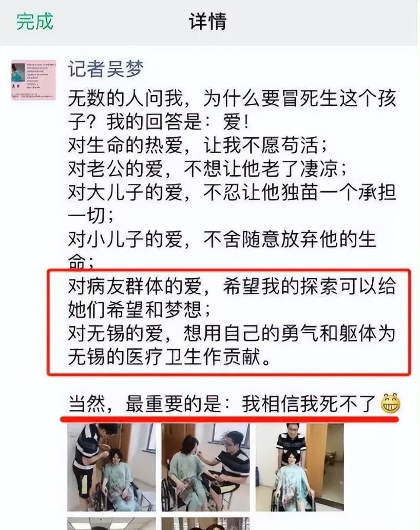
Task: Tap the green 完成 button
Action: point(35,21)
